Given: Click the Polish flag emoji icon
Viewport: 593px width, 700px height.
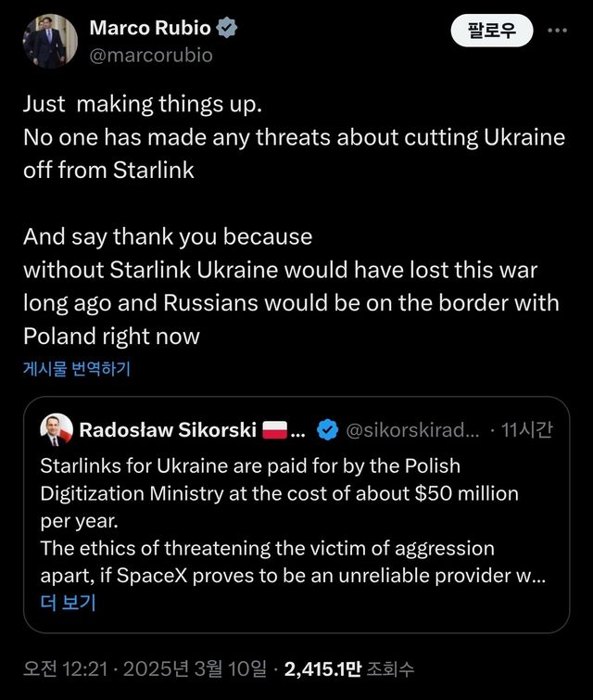Looking at the screenshot, I should pyautogui.click(x=276, y=430).
